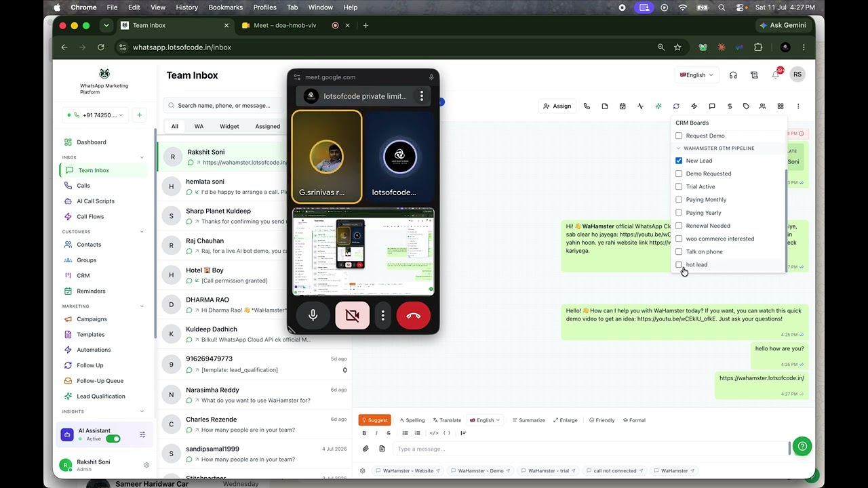The width and height of the screenshot is (868, 488).
Task: Open the chat bubble icon in chat toolbar
Action: pyautogui.click(x=712, y=106)
